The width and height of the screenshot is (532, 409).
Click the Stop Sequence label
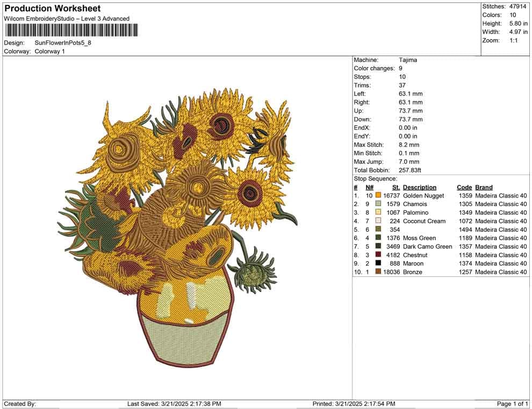pyautogui.click(x=375, y=179)
